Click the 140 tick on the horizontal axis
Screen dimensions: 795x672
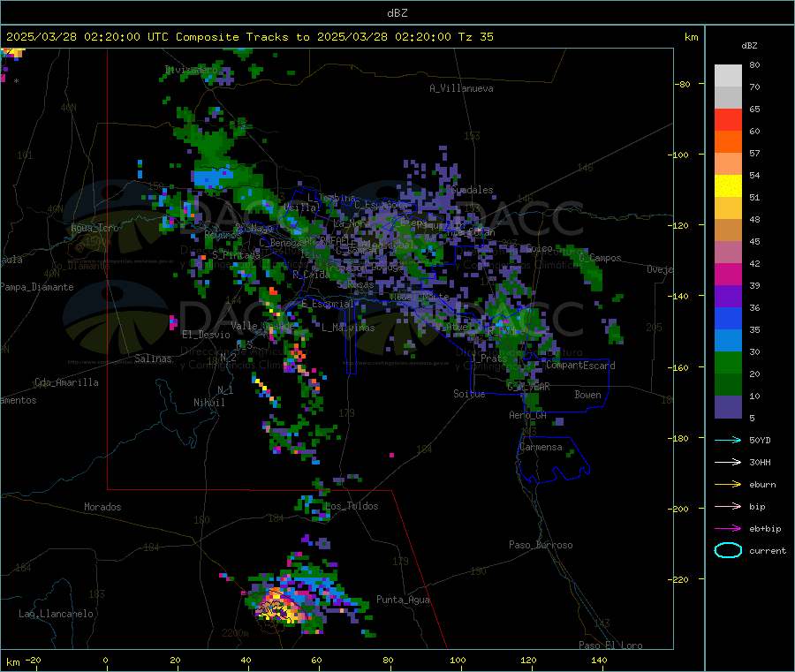pos(599,660)
